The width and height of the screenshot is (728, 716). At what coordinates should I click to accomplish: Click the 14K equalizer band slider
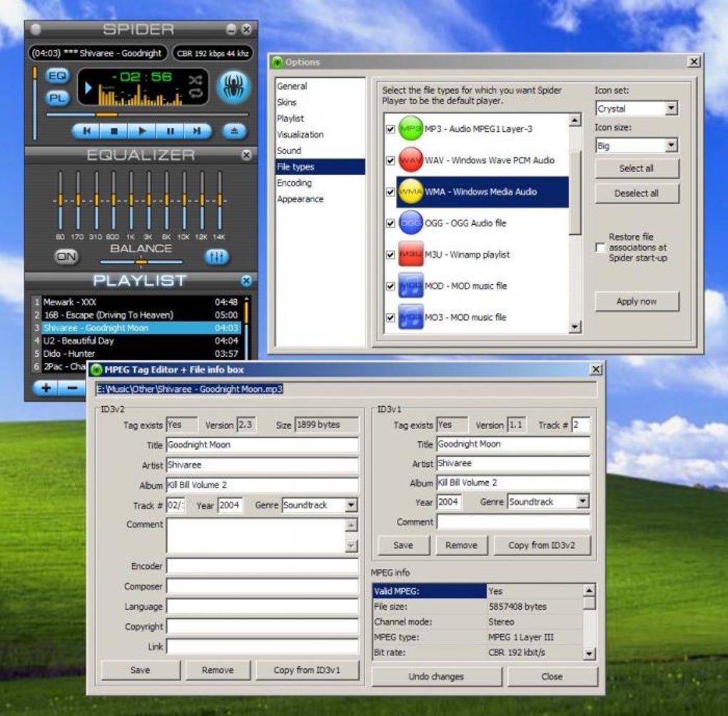click(x=220, y=200)
